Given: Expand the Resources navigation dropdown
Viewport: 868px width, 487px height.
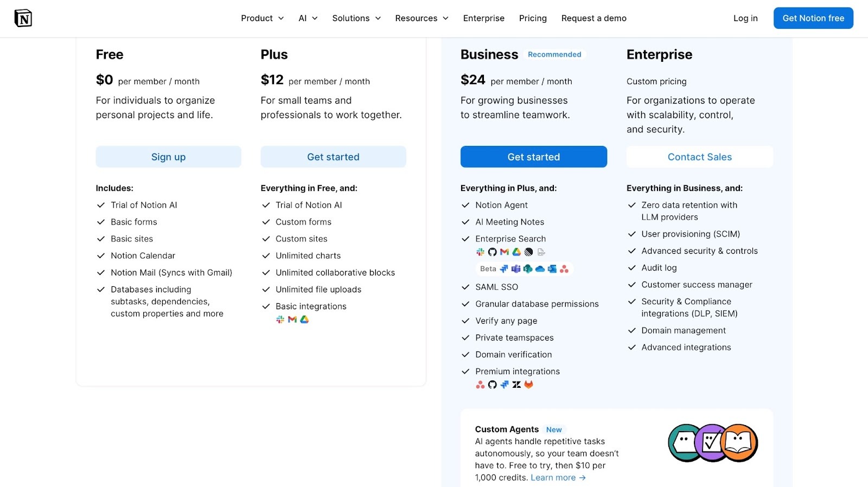Looking at the screenshot, I should click(422, 18).
